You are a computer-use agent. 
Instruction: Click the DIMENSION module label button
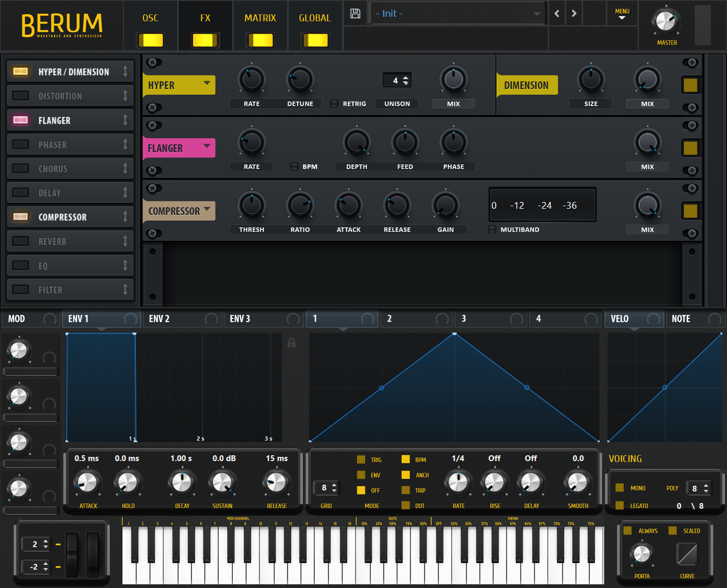click(527, 85)
